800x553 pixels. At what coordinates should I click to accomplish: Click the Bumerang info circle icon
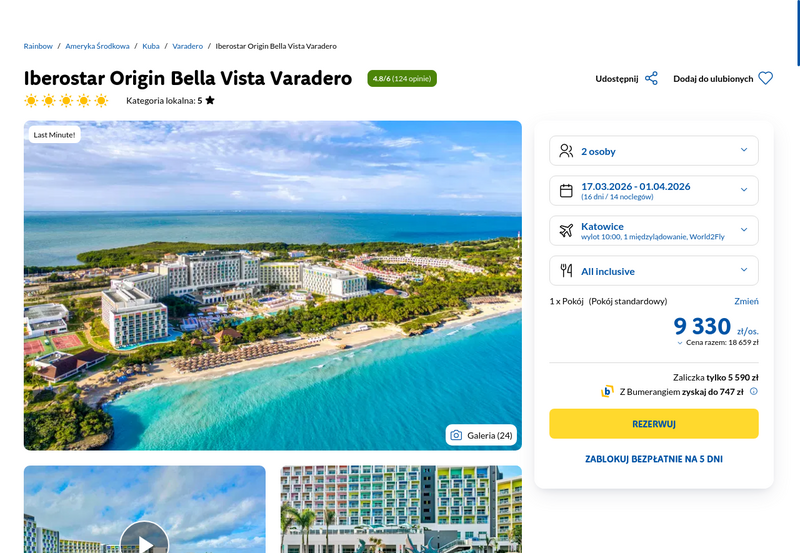(x=754, y=391)
